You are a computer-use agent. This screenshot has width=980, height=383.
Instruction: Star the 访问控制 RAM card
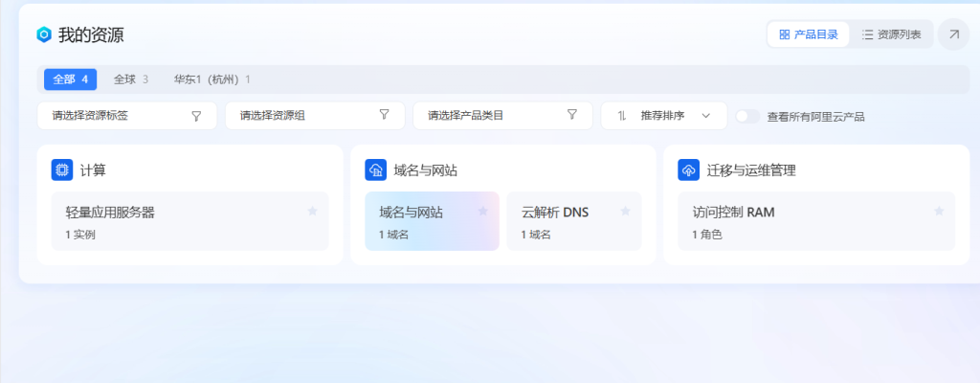(939, 211)
